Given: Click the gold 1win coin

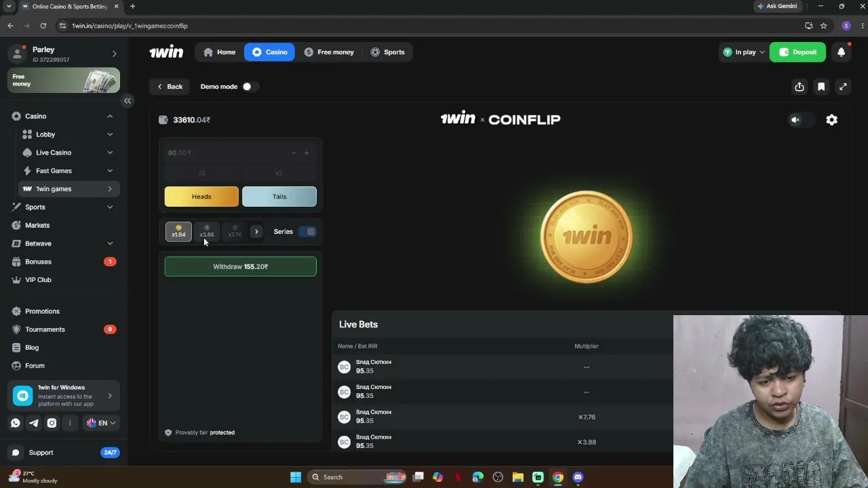Looking at the screenshot, I should 587,237.
